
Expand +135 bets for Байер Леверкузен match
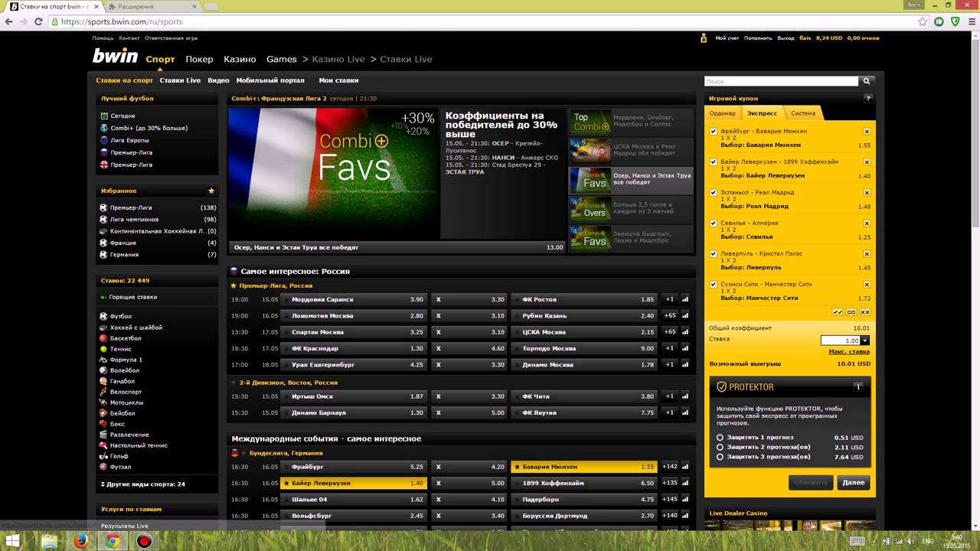[x=669, y=483]
